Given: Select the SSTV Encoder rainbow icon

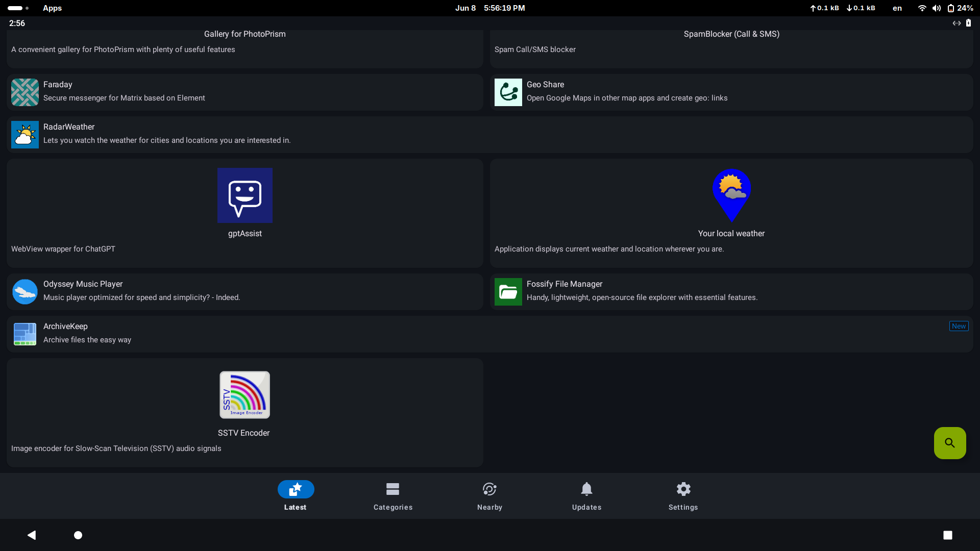Looking at the screenshot, I should tap(244, 395).
